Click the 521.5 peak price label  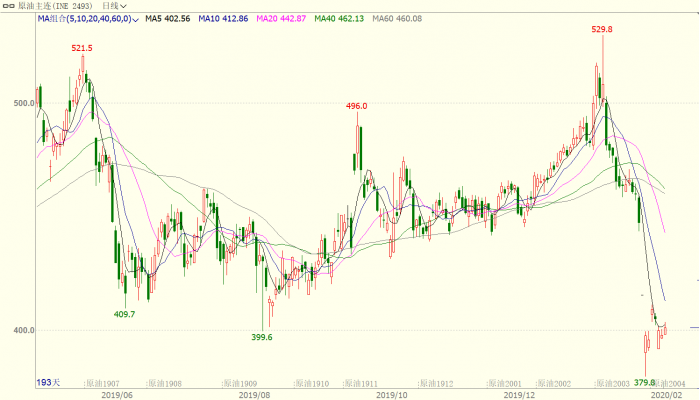tap(82, 48)
